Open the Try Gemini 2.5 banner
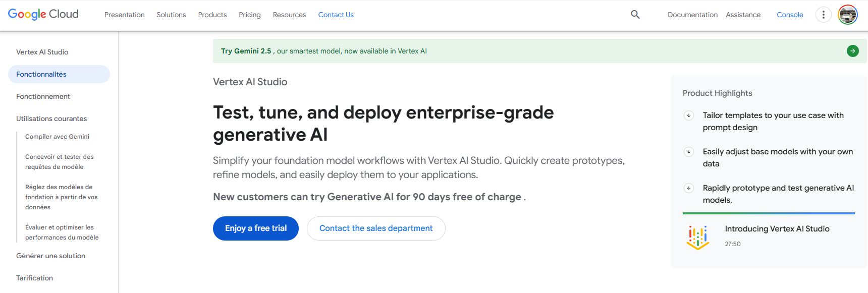Viewport: 868px width, 293px height. tap(539, 51)
